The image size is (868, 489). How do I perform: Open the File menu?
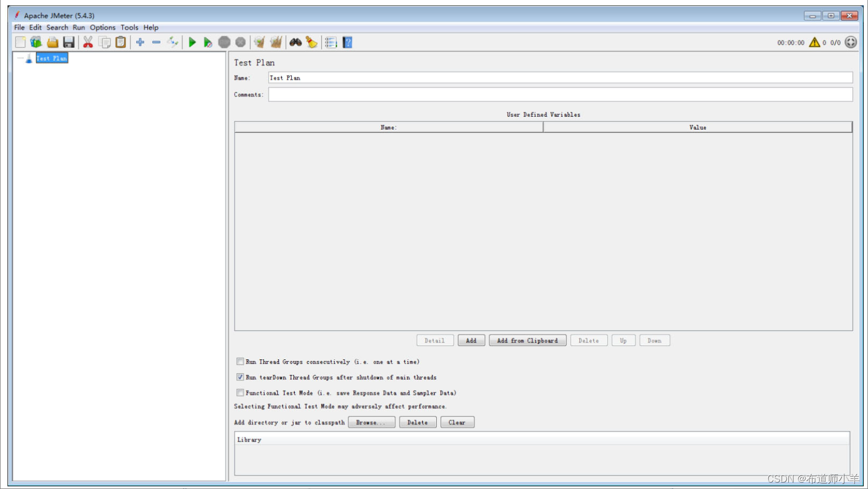(x=19, y=27)
